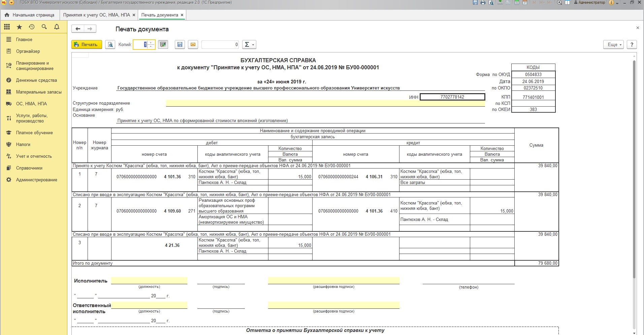The height and width of the screenshot is (335, 644).
Task: Click the zoom magnifier icon in title bar
Action: [x=559, y=3]
